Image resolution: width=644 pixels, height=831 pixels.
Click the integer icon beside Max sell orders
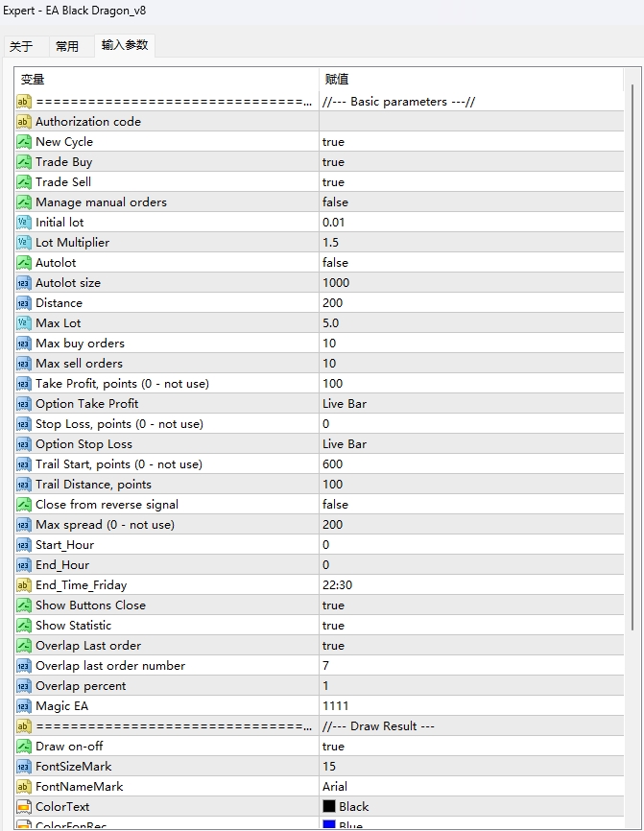[x=24, y=364]
